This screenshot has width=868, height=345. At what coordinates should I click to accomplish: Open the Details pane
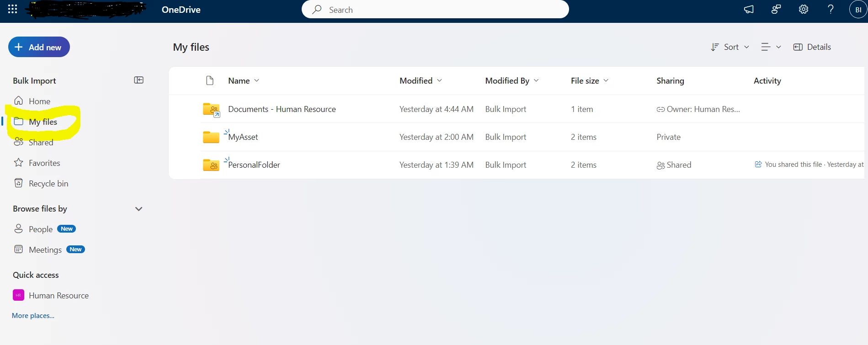click(812, 47)
